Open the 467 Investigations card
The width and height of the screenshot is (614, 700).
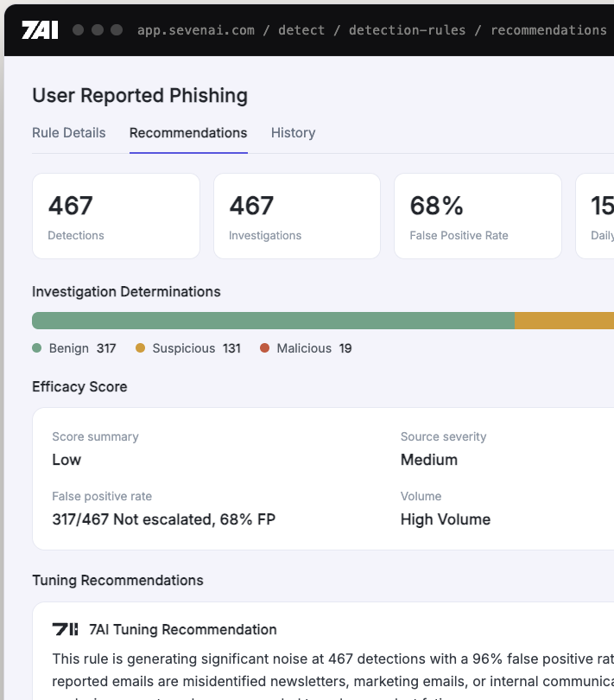tap(297, 216)
